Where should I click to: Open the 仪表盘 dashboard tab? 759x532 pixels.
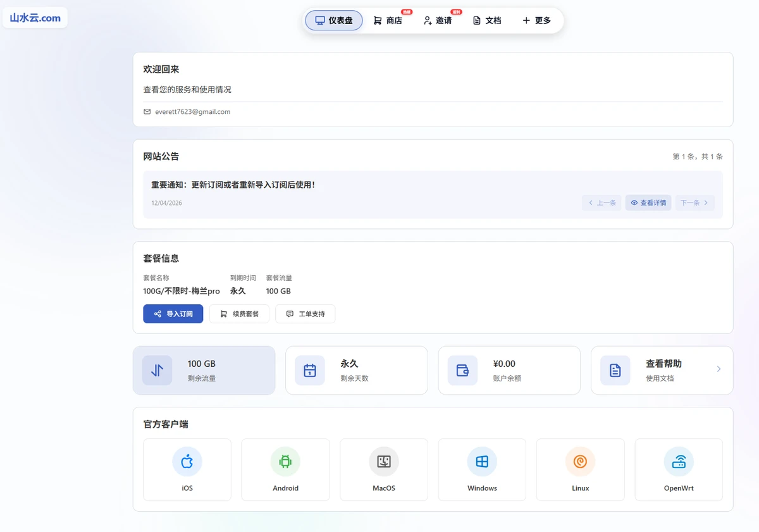coord(334,20)
